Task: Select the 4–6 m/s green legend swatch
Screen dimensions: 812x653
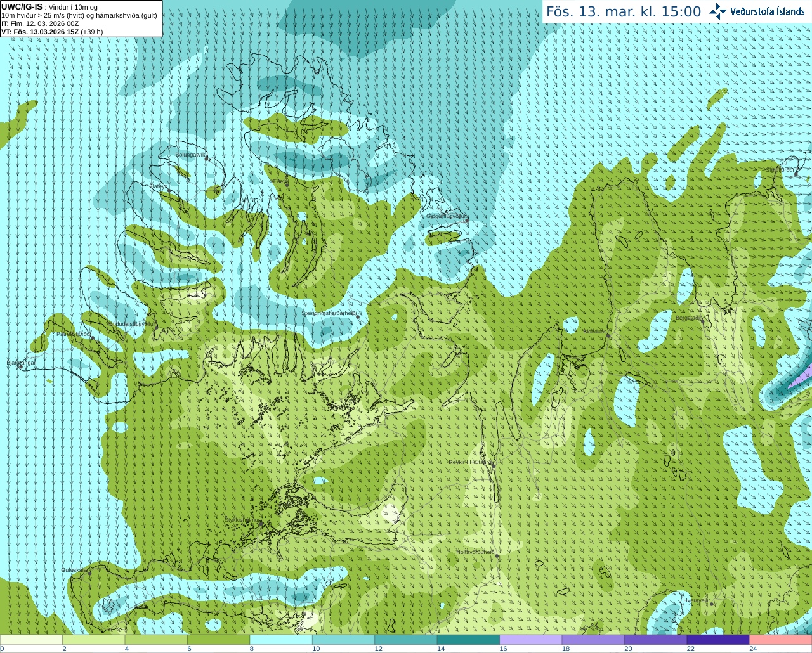Action: click(x=156, y=640)
